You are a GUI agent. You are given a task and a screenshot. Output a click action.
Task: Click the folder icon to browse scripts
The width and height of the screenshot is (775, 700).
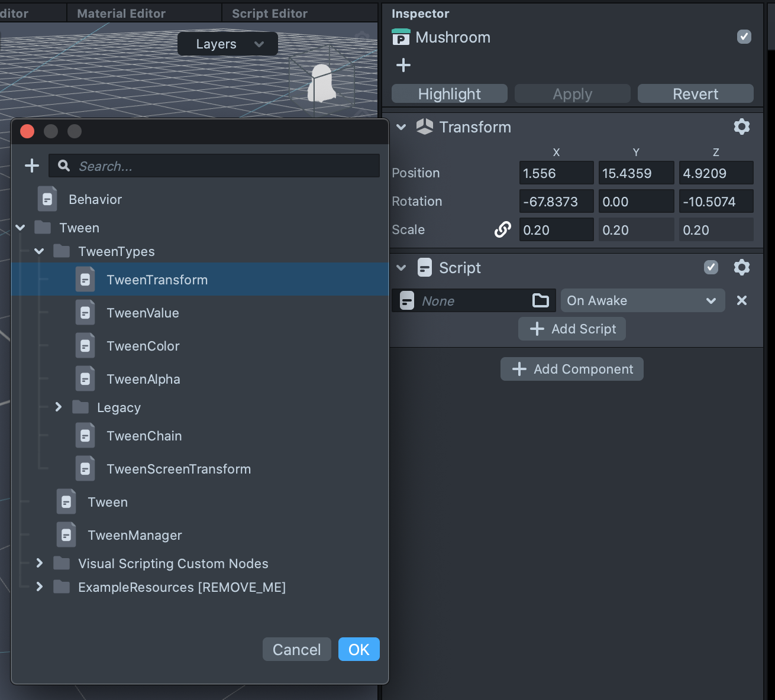[540, 300]
